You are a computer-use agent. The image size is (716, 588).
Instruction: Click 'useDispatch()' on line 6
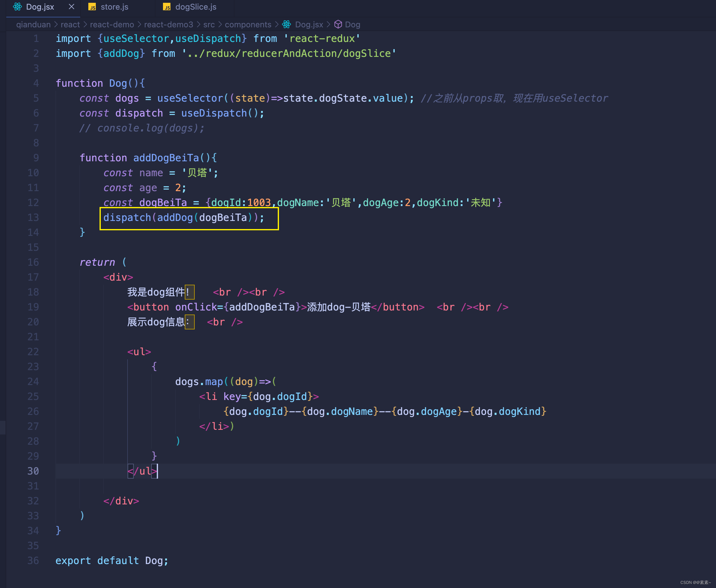[x=220, y=113]
